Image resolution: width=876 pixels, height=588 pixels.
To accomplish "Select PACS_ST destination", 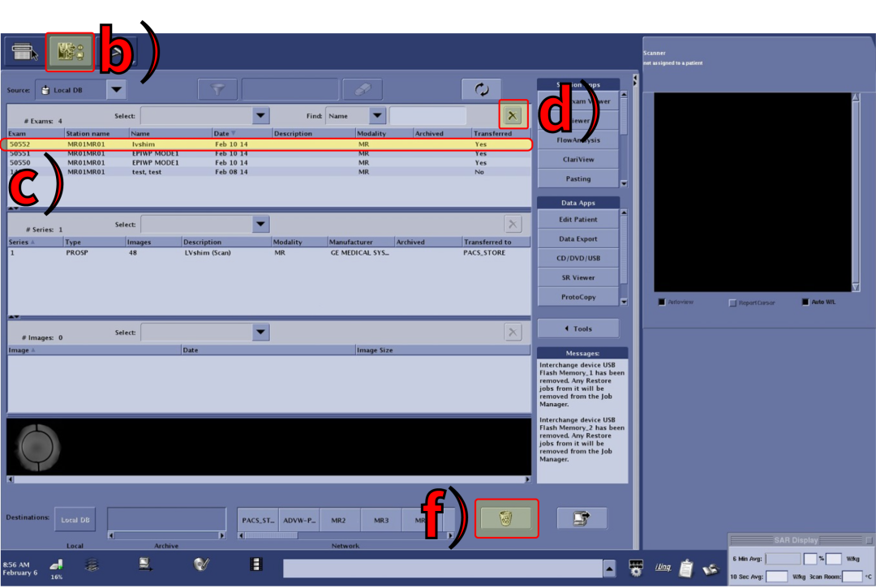I will (258, 520).
